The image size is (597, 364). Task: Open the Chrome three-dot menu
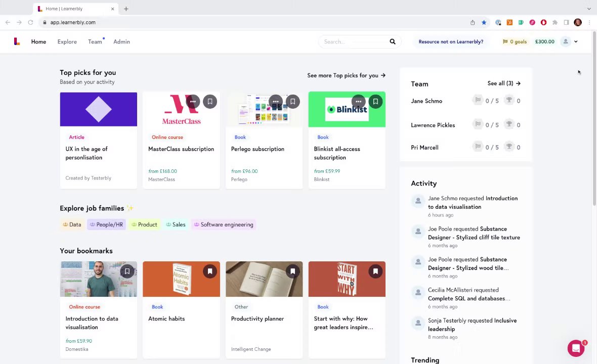coord(589,22)
